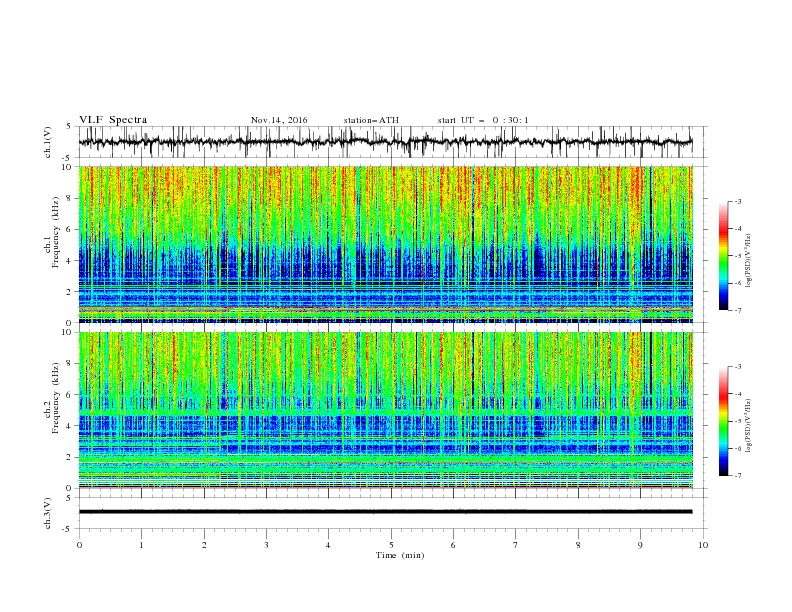Select the date text "Nov.14, 2016"
This screenshot has height=612, width=792.
pyautogui.click(x=279, y=120)
